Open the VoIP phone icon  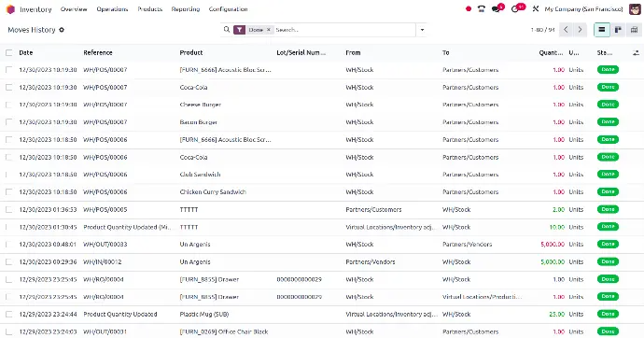(482, 8)
